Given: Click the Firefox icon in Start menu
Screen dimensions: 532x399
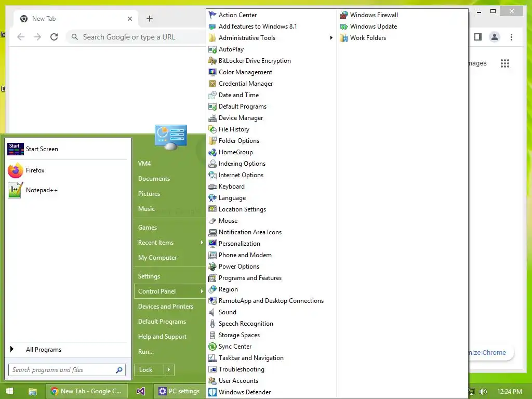Looking at the screenshot, I should click(15, 170).
